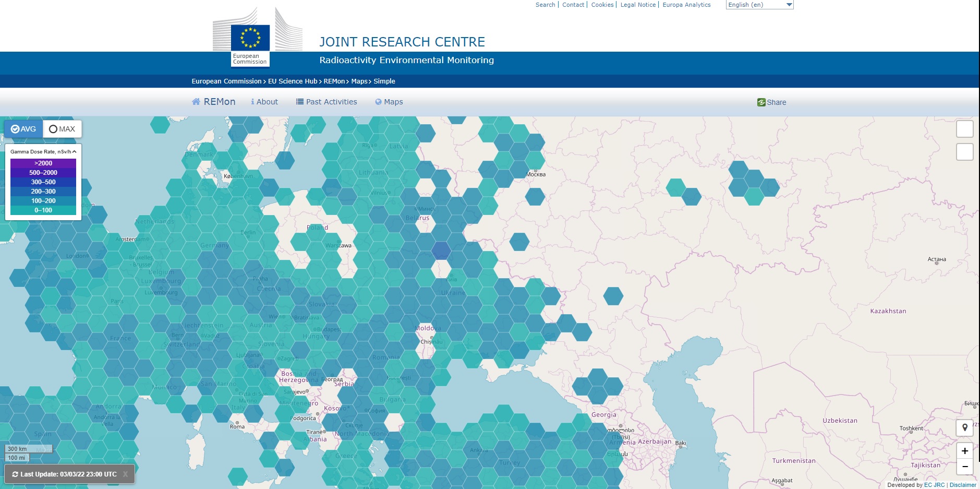Image resolution: width=980 pixels, height=489 pixels.
Task: Select the MAX dose rate option
Action: (62, 129)
